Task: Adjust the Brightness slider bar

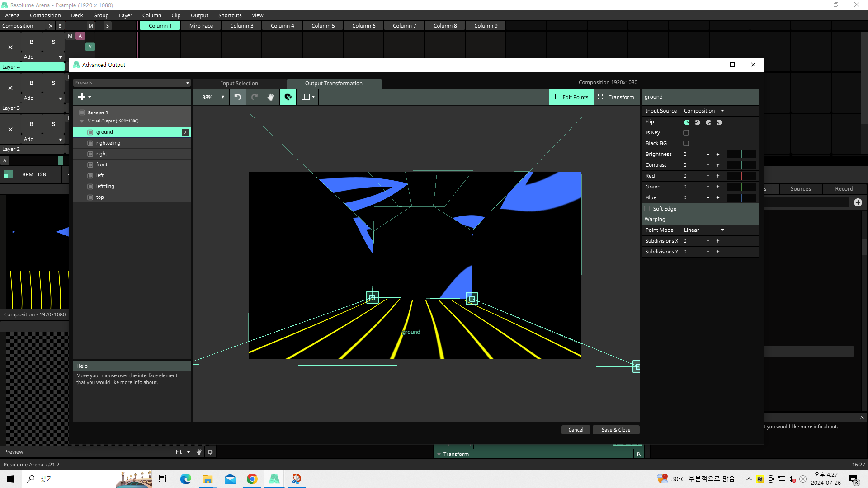Action: tap(741, 155)
